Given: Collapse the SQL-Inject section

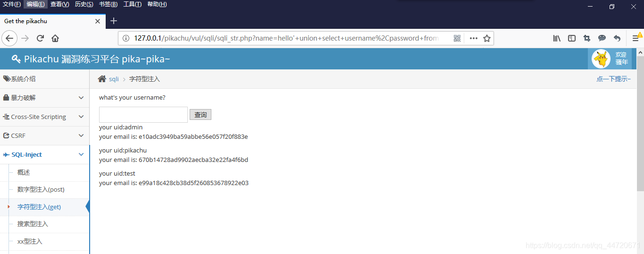Looking at the screenshot, I should 44,154.
